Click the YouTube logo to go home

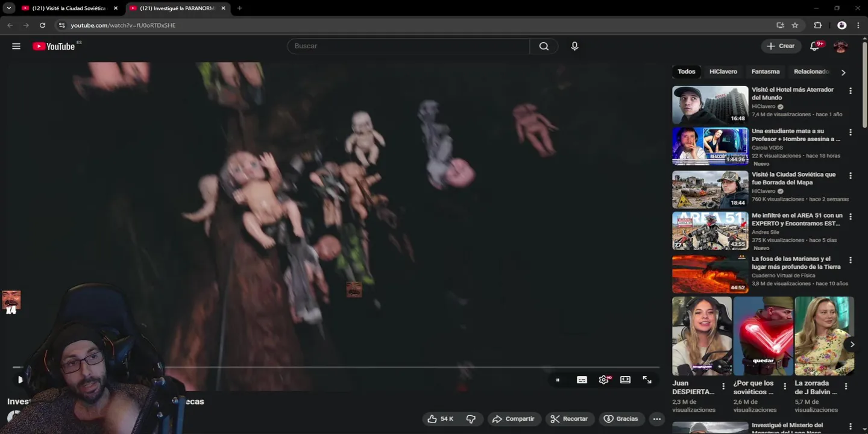coord(54,46)
